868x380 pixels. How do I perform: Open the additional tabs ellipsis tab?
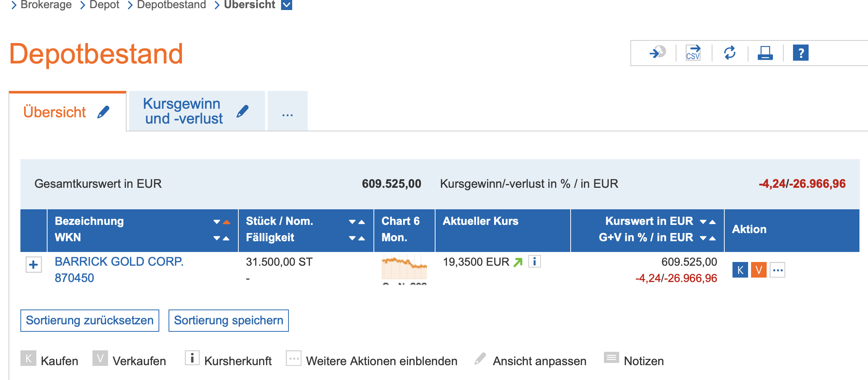(x=287, y=112)
